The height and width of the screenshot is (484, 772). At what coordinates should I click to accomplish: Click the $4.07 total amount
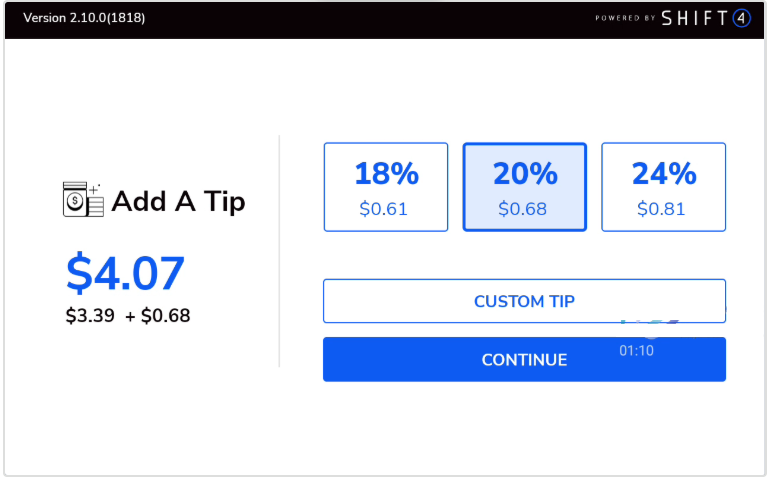pyautogui.click(x=125, y=273)
